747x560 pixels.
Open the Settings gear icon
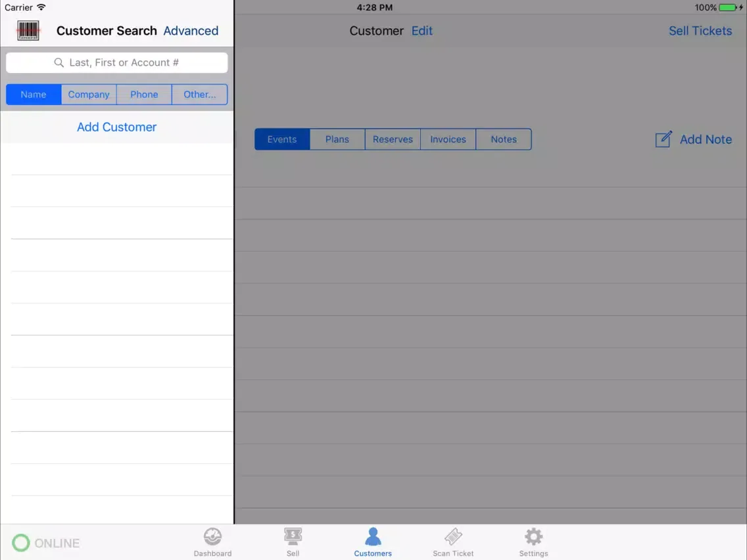[x=533, y=536]
